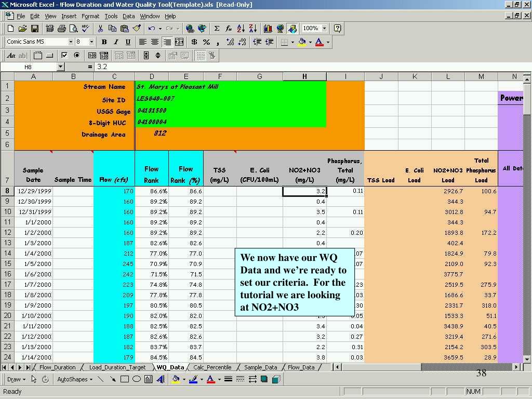Screen dimensions: 532x399
Task: Apply red font color on Formatting toolbar
Action: click(320, 42)
